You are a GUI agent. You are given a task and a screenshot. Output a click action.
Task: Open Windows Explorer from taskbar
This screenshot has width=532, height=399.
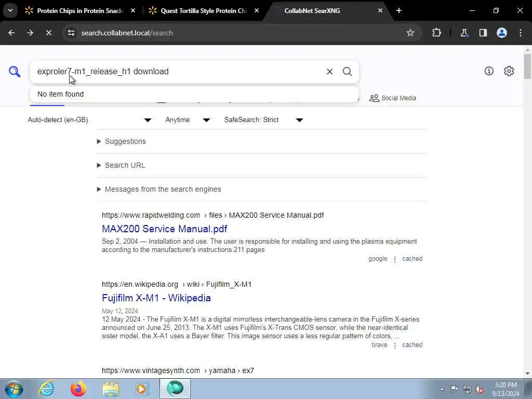111,389
